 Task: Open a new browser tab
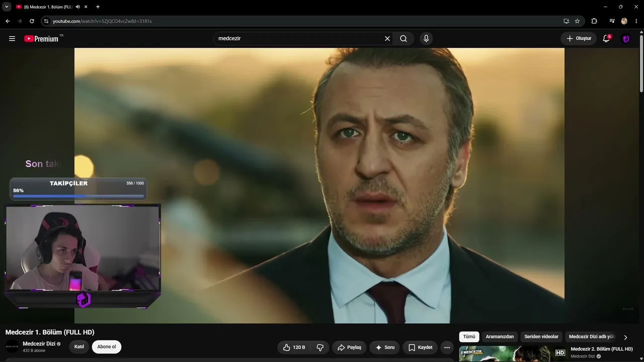coord(98,7)
